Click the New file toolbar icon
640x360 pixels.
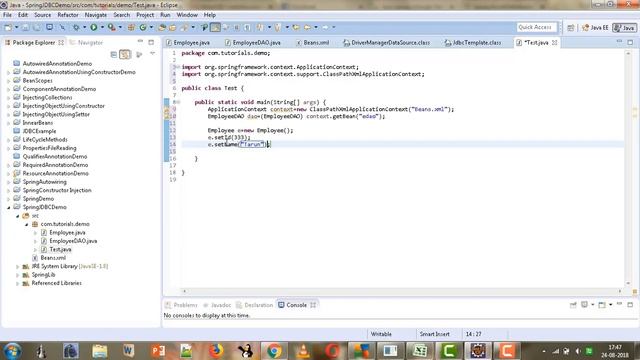pyautogui.click(x=8, y=27)
